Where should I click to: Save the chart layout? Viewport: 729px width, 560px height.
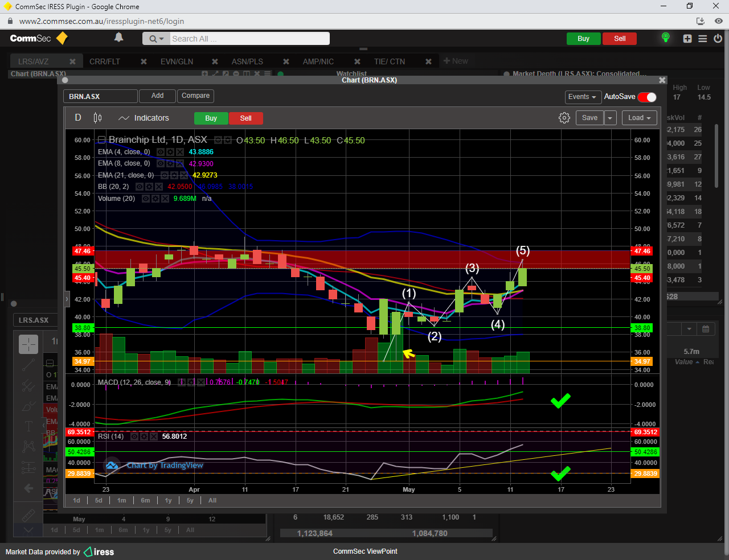click(x=589, y=118)
